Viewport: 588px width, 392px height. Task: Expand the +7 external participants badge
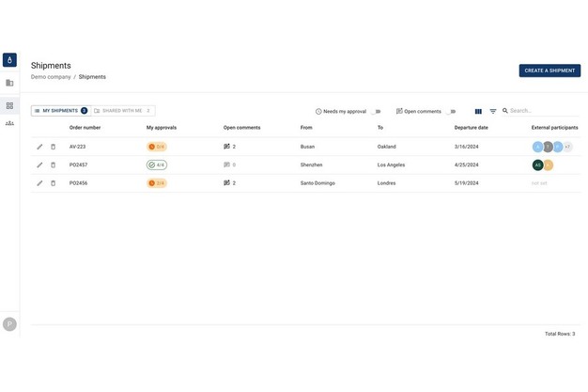coord(567,147)
